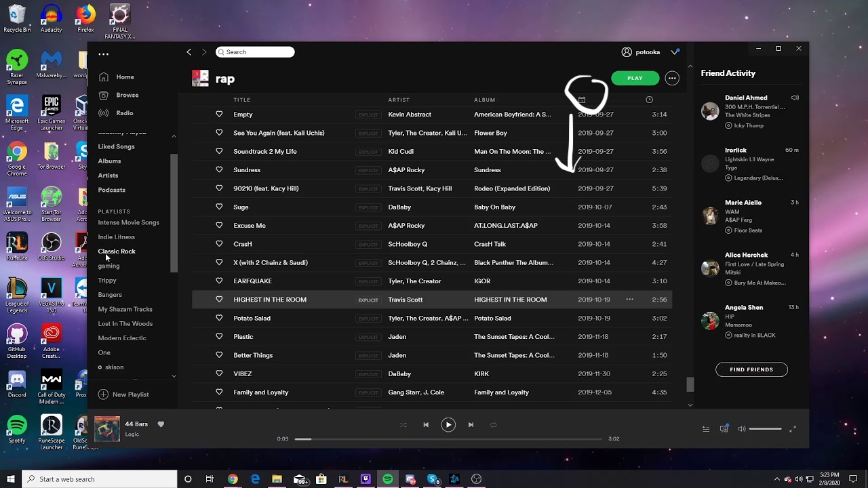Open Marie Aiello's profile picture
Image resolution: width=868 pixels, height=488 pixels.
(710, 216)
